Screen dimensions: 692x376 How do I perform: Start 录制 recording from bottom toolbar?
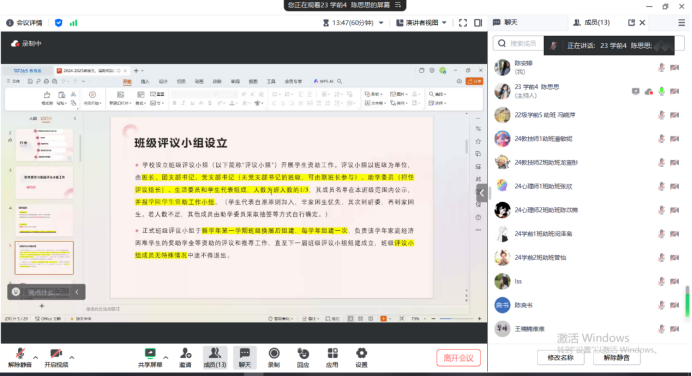274,357
